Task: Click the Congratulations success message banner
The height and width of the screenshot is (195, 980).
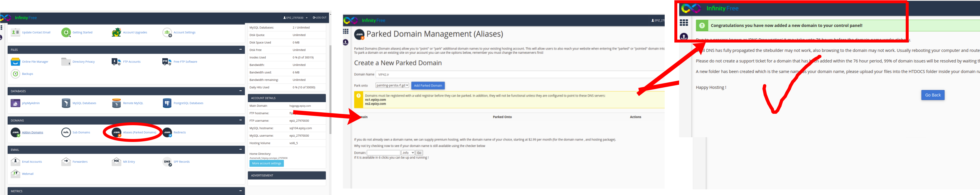Action: point(838,26)
